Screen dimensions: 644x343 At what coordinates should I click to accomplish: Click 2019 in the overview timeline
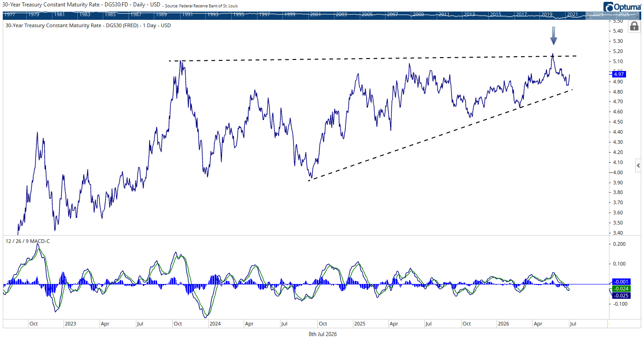(x=547, y=15)
